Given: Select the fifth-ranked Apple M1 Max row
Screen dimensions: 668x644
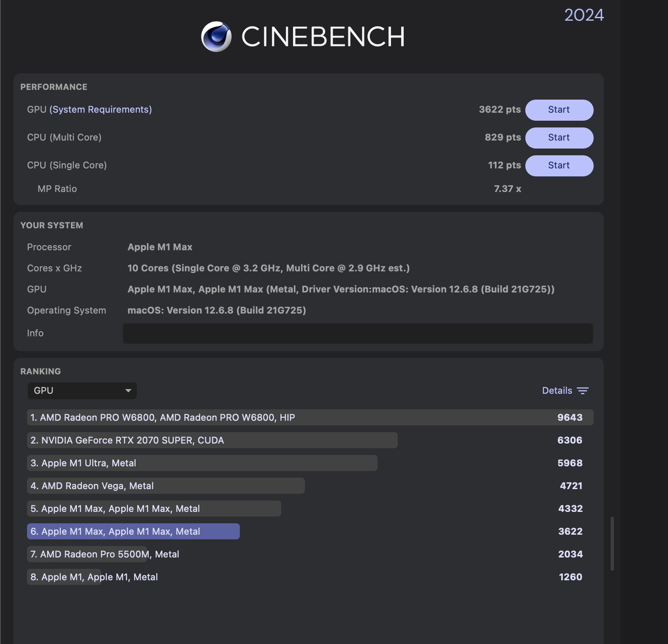Looking at the screenshot, I should [310, 509].
